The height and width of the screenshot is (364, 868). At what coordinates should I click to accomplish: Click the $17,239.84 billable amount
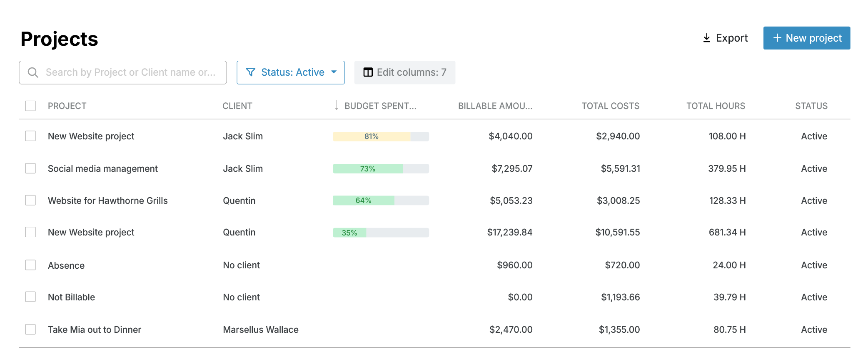click(510, 232)
